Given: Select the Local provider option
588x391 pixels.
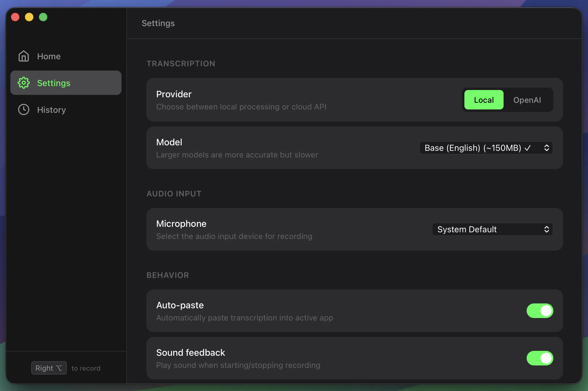Looking at the screenshot, I should point(484,100).
